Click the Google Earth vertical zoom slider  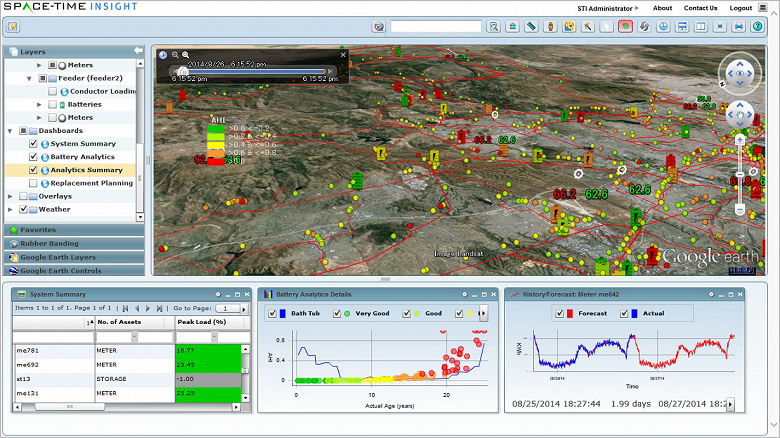(739, 175)
